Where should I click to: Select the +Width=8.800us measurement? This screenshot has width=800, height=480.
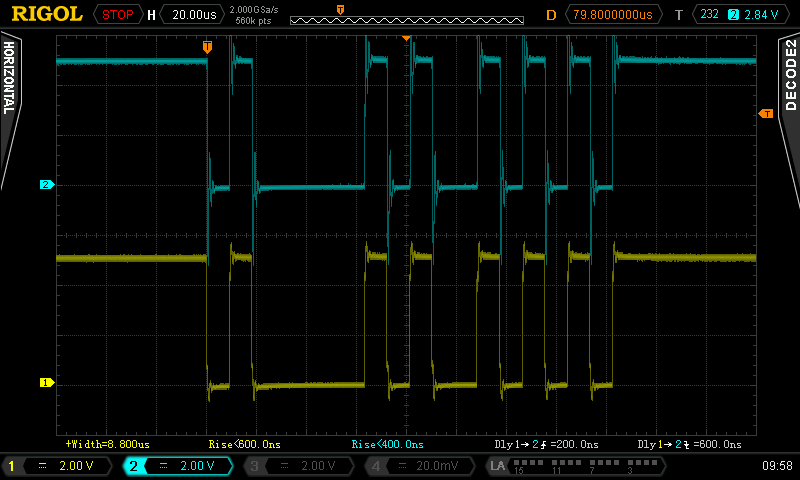click(108, 444)
